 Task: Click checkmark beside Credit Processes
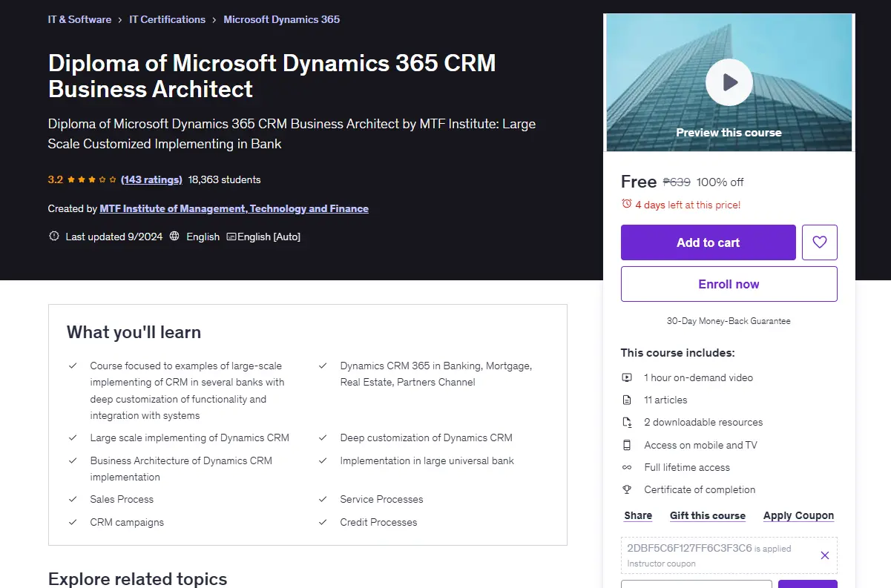tap(323, 522)
